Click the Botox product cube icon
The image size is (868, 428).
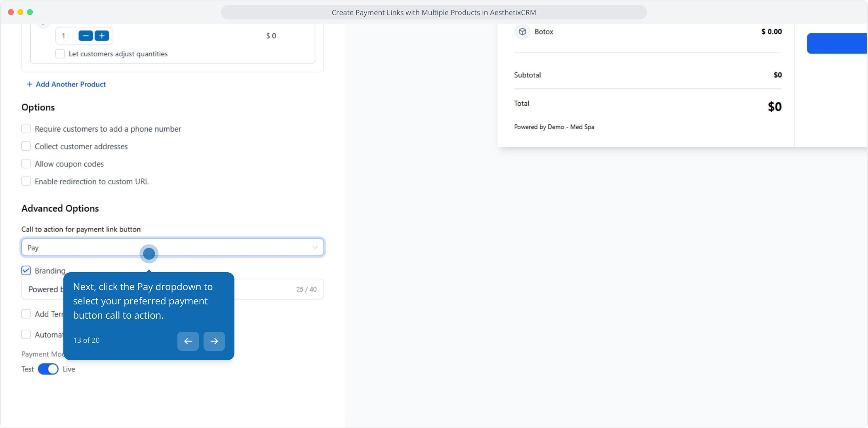click(x=522, y=32)
